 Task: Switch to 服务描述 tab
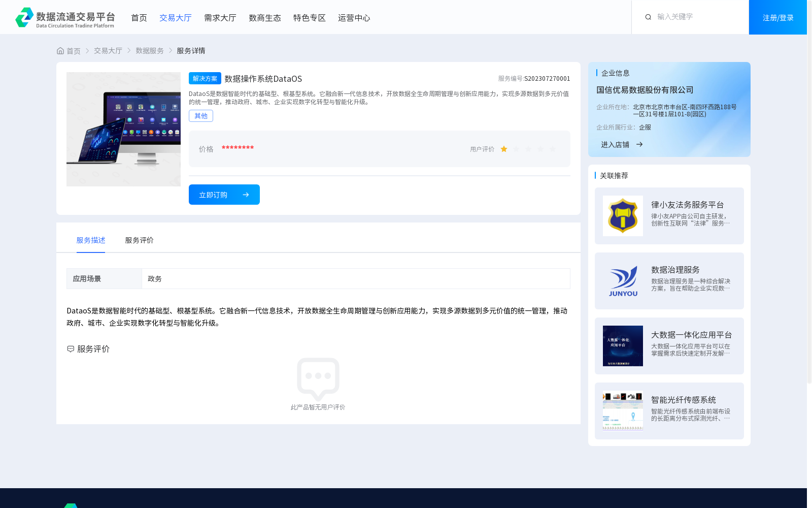tap(91, 240)
